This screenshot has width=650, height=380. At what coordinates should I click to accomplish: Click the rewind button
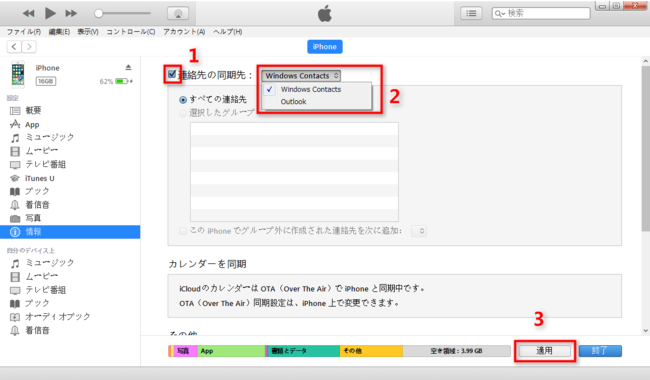(x=28, y=13)
